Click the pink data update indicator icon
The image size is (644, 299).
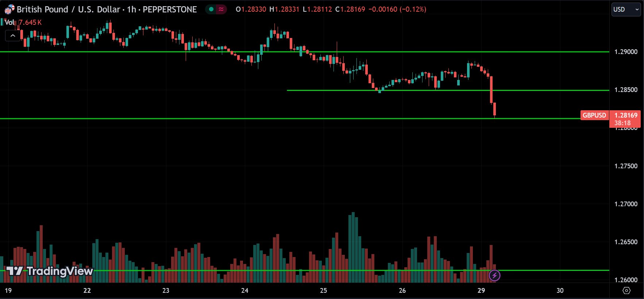[221, 9]
